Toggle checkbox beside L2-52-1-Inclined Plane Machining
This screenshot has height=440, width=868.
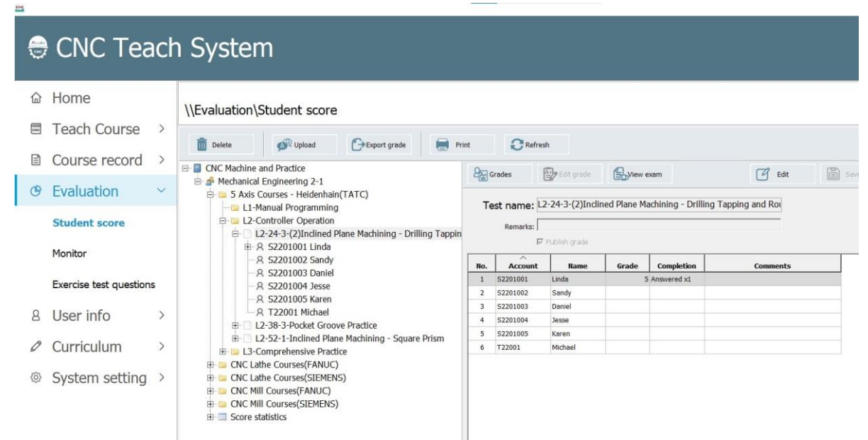tap(247, 338)
